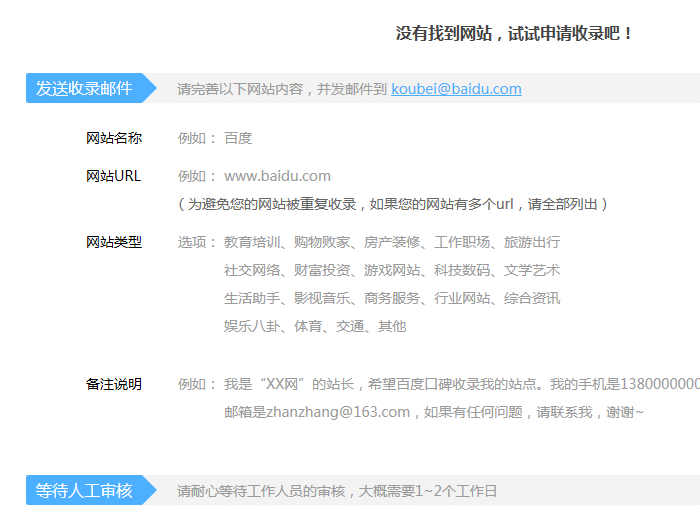The height and width of the screenshot is (531, 700).
Task: Select the 娱乐八卦 category option
Action: click(x=252, y=326)
